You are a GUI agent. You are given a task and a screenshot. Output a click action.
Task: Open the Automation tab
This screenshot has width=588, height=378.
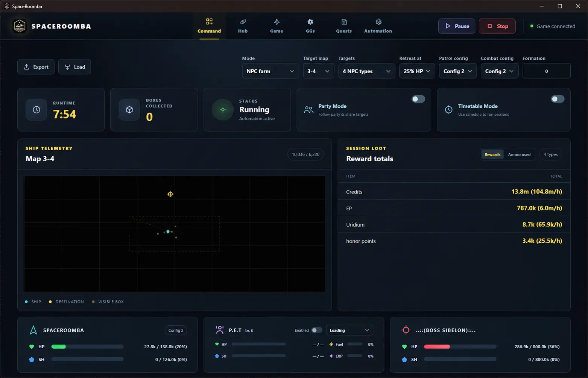point(378,26)
